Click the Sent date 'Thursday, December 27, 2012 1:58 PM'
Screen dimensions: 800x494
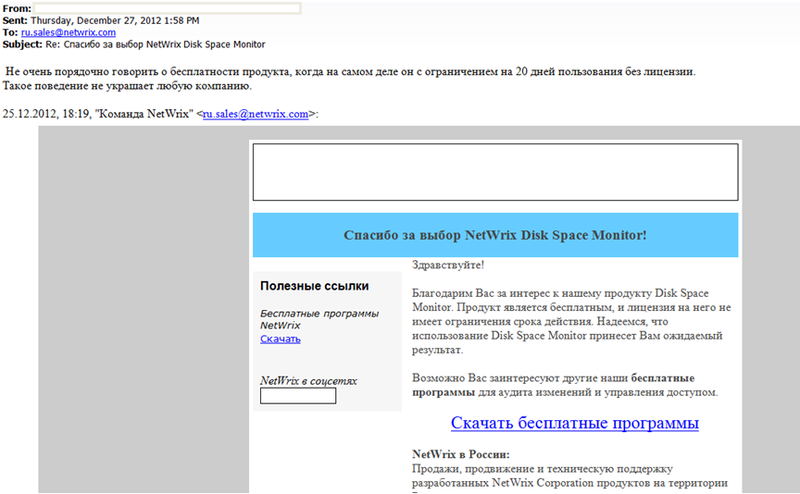pyautogui.click(x=115, y=20)
